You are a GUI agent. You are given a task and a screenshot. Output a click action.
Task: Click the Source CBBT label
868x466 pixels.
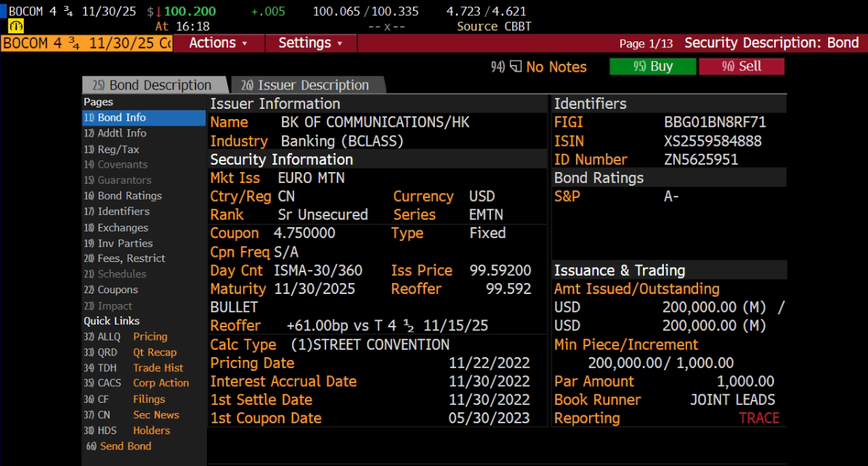494,26
